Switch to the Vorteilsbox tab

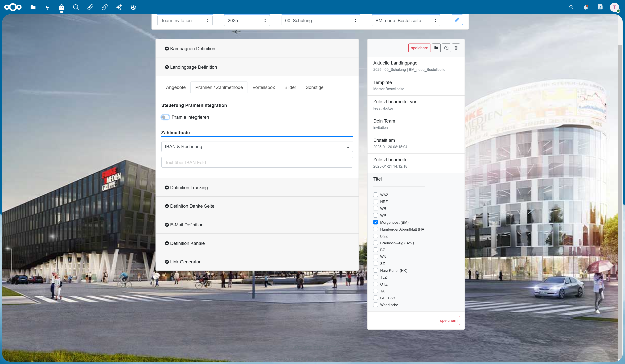[x=264, y=87]
